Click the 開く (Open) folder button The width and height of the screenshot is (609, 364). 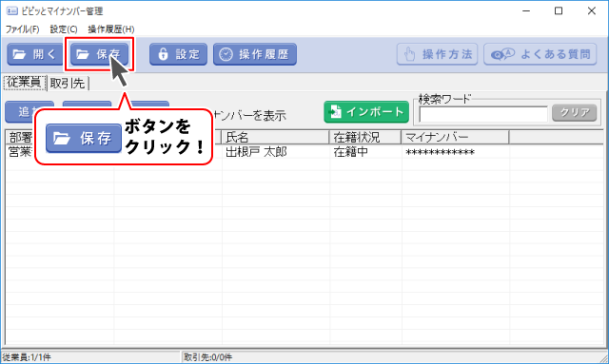tap(35, 54)
